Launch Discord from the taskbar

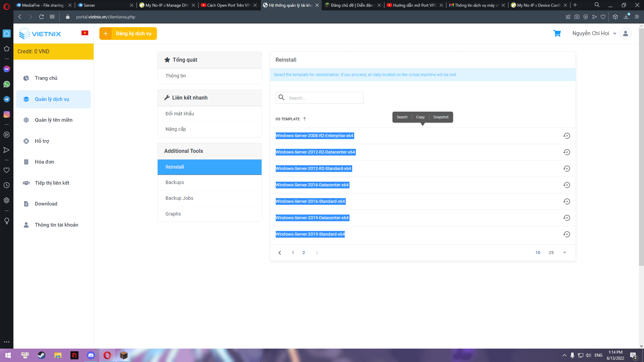(x=91, y=355)
